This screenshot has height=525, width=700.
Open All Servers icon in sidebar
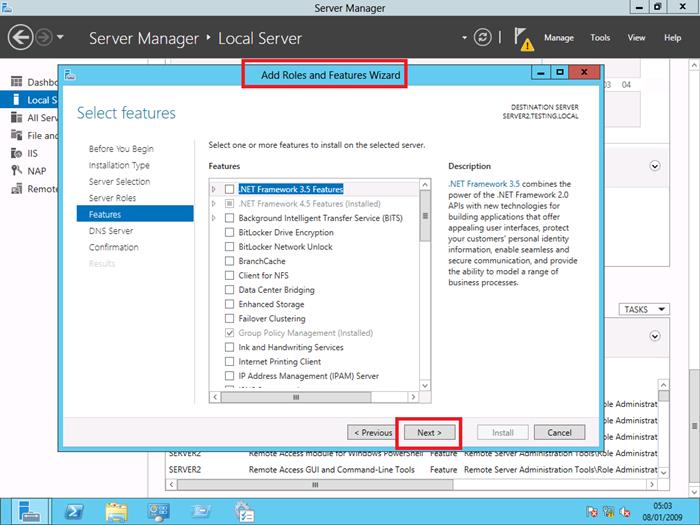tap(17, 117)
